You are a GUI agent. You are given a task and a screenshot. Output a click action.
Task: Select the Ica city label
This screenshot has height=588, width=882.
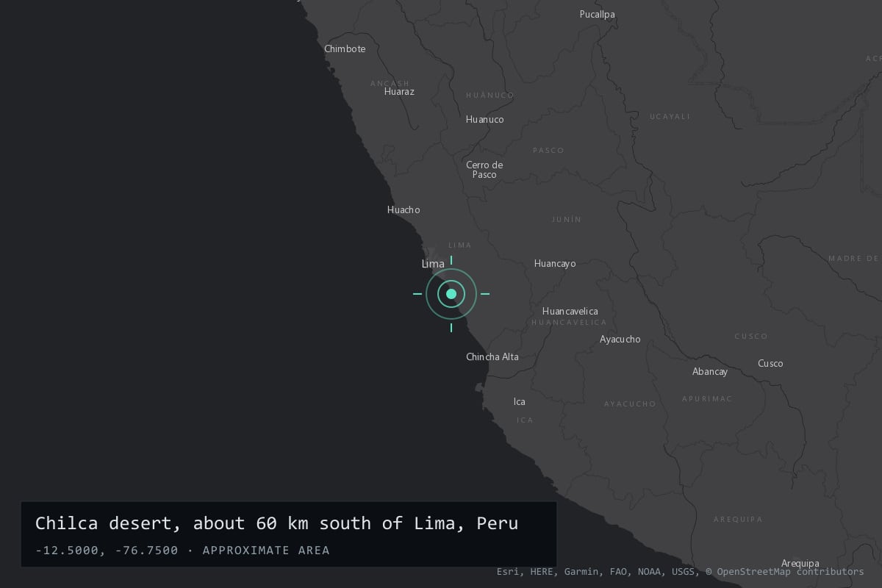pos(519,401)
